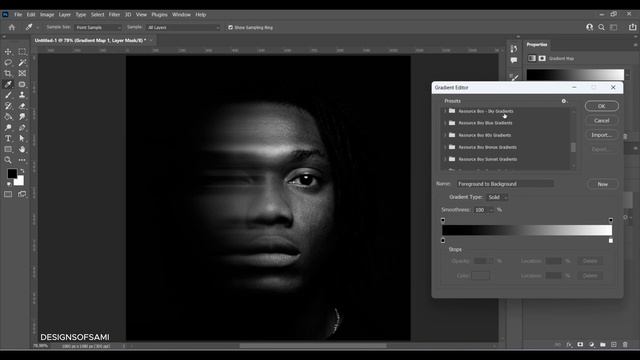The height and width of the screenshot is (360, 640).
Task: Click the presets gear icon in Gradient Editor
Action: point(564,101)
